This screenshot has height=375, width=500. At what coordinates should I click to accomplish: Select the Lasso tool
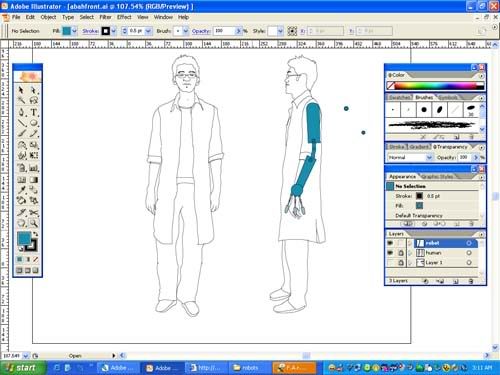(x=33, y=100)
